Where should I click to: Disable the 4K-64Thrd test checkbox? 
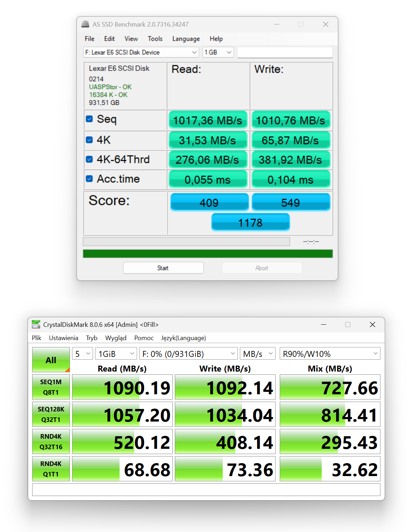tap(90, 159)
